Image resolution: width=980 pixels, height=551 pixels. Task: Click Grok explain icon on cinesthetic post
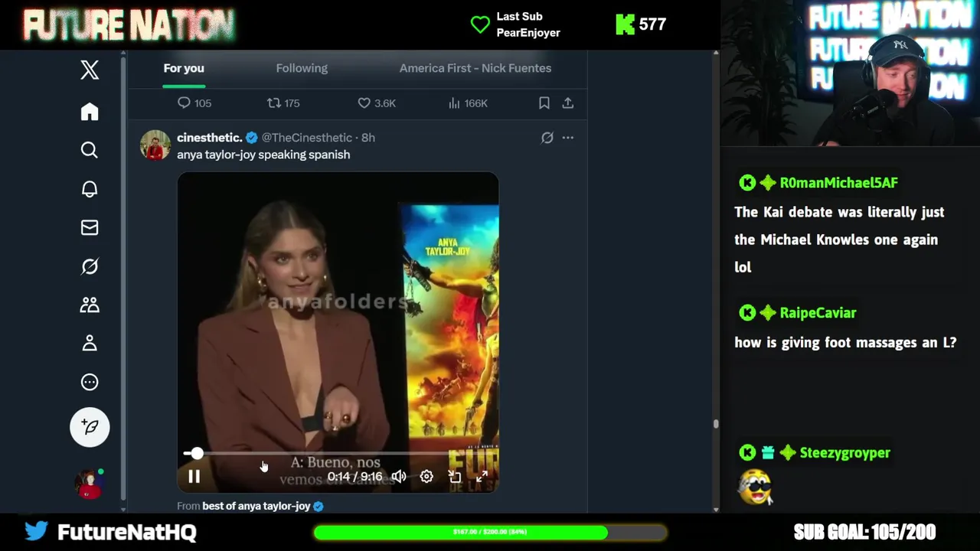coord(547,138)
